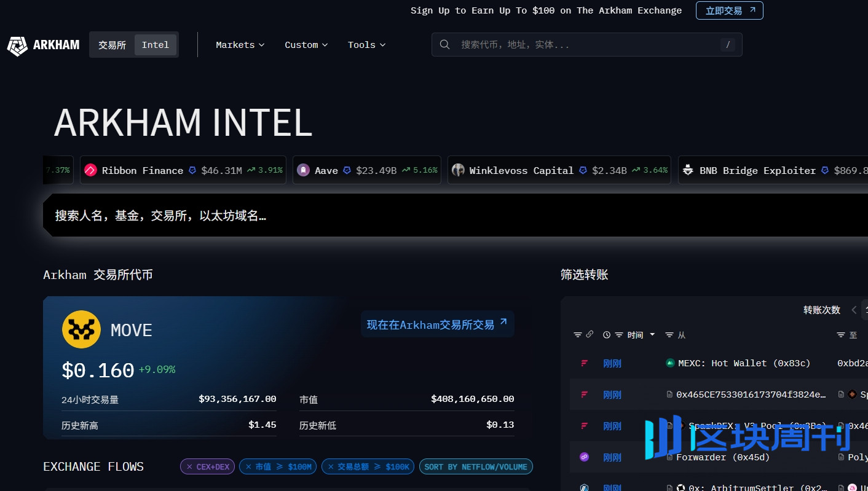
Task: Click the Aave logo icon
Action: point(303,170)
